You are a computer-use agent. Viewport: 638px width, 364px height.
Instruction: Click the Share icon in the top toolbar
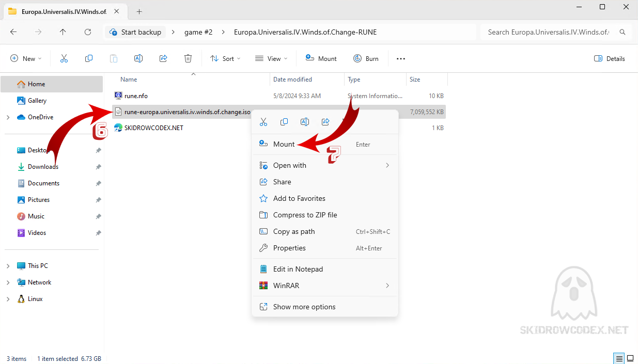pos(163,59)
